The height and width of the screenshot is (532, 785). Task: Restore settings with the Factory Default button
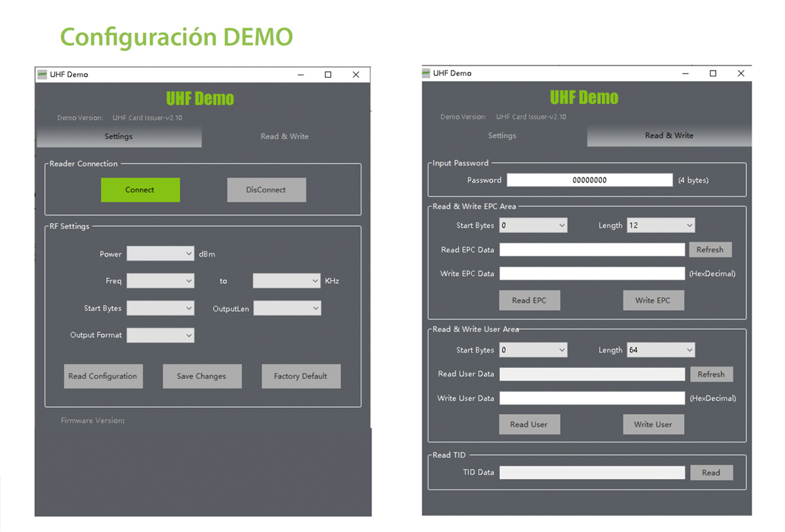(x=300, y=376)
